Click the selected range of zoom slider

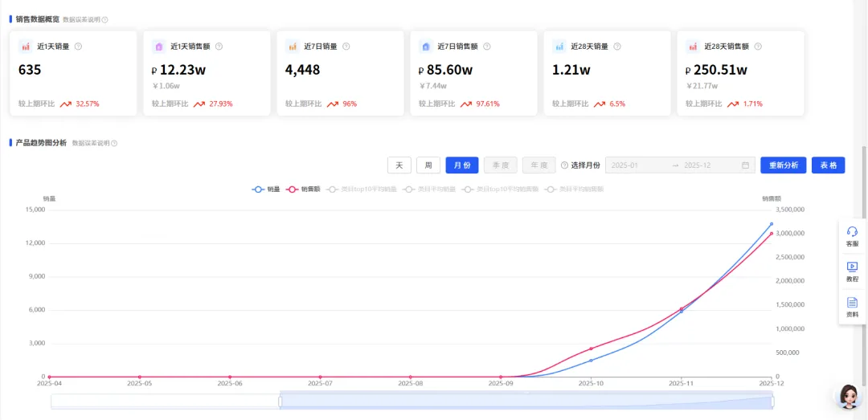(x=526, y=402)
